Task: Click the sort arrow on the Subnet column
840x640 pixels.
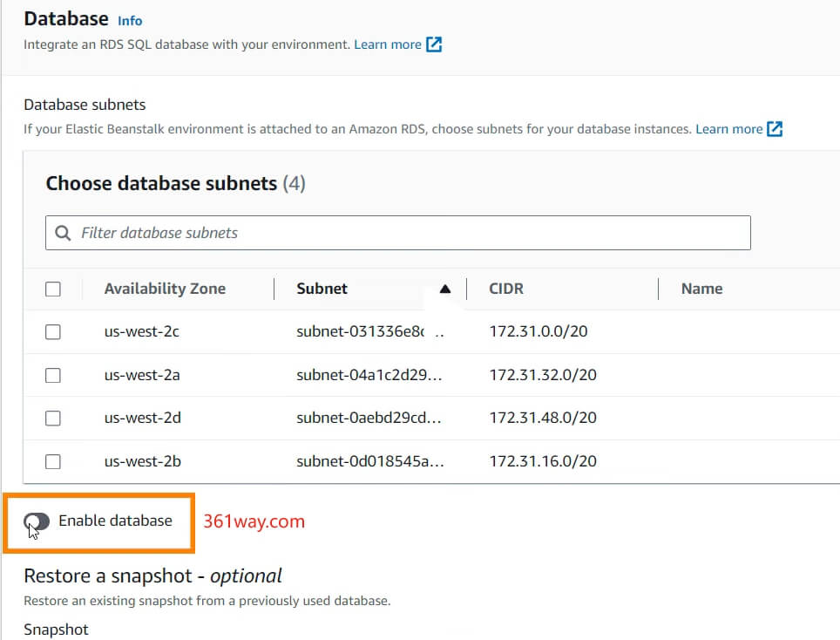Action: pos(444,289)
